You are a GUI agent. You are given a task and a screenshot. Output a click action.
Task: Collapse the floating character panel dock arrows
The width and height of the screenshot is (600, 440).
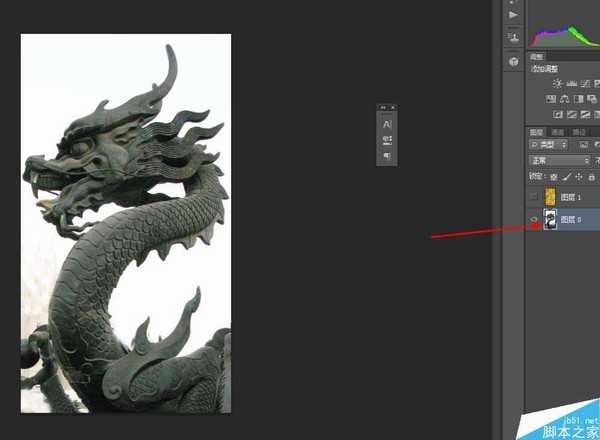click(382, 106)
